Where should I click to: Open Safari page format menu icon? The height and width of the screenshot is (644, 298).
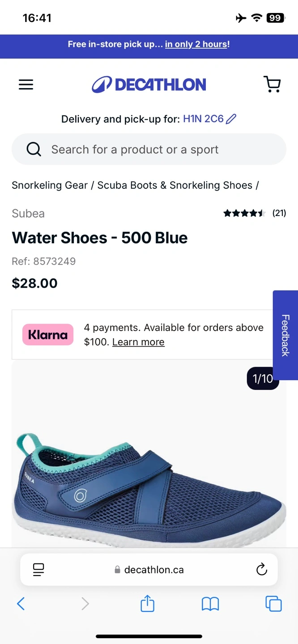pyautogui.click(x=39, y=569)
